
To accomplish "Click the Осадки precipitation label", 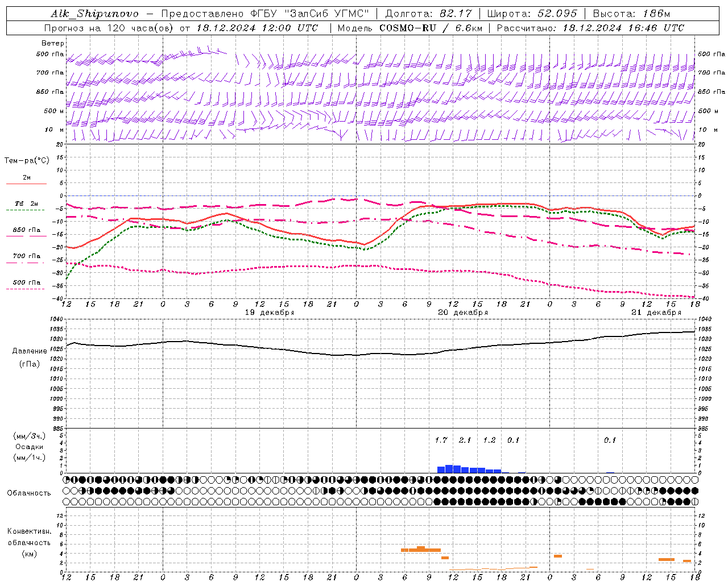I will coord(29,447).
